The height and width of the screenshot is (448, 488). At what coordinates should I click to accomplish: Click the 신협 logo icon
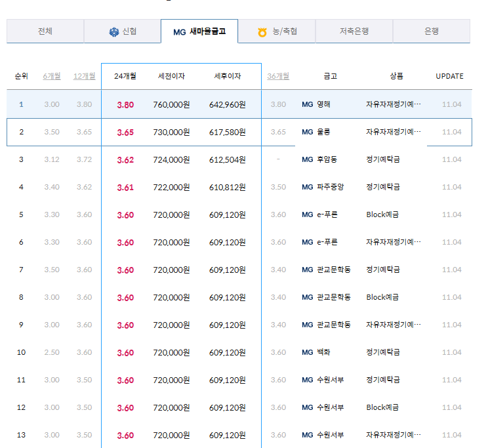coord(114,31)
